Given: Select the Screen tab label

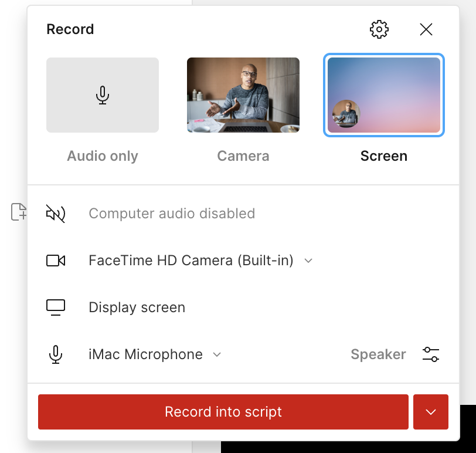Looking at the screenshot, I should coord(383,156).
